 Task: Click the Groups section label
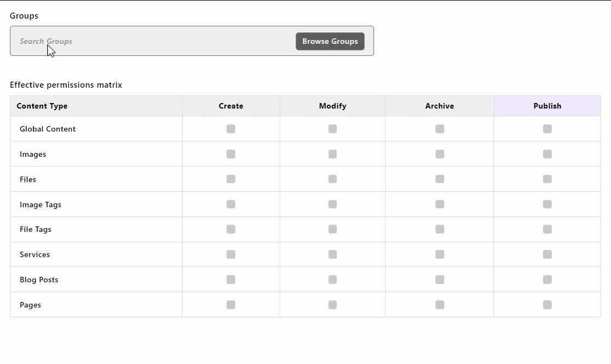click(24, 16)
